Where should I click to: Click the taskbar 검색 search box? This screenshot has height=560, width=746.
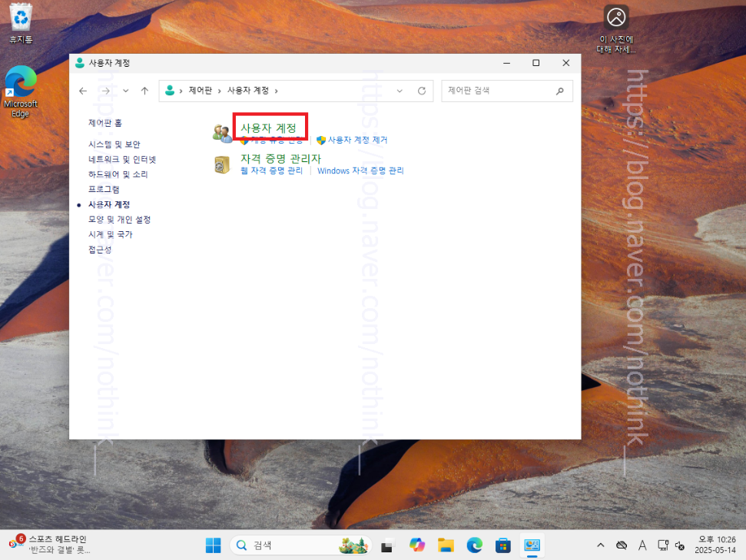(x=300, y=545)
